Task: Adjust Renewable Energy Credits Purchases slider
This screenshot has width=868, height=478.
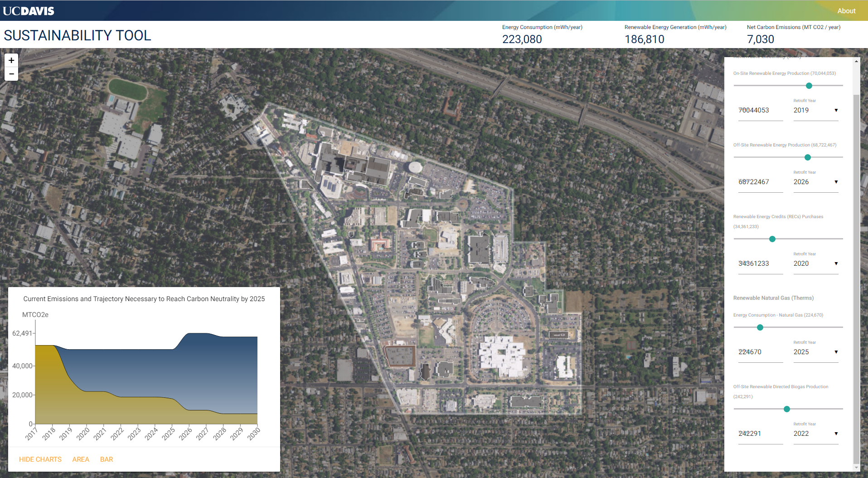Action: [772, 239]
